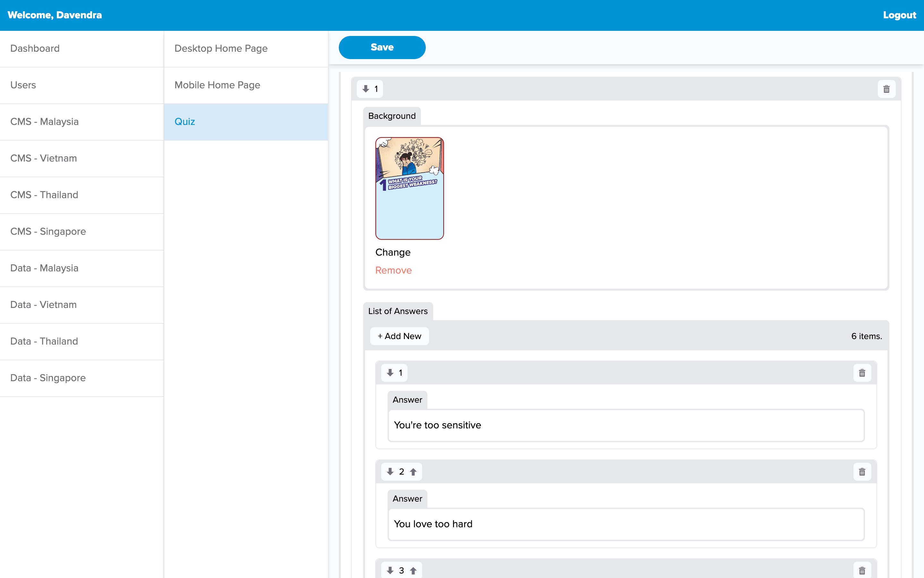The width and height of the screenshot is (924, 578).
Task: Move answer 3 up
Action: [413, 570]
